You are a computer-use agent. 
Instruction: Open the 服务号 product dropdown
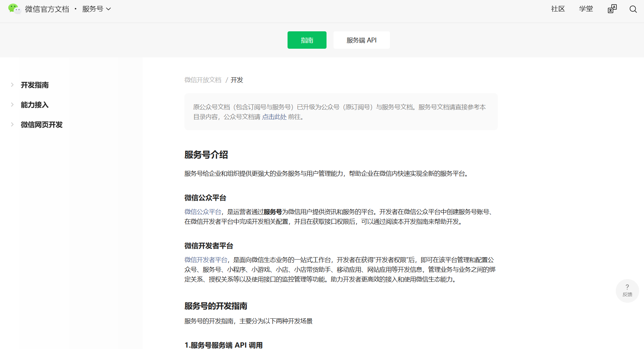(96, 9)
